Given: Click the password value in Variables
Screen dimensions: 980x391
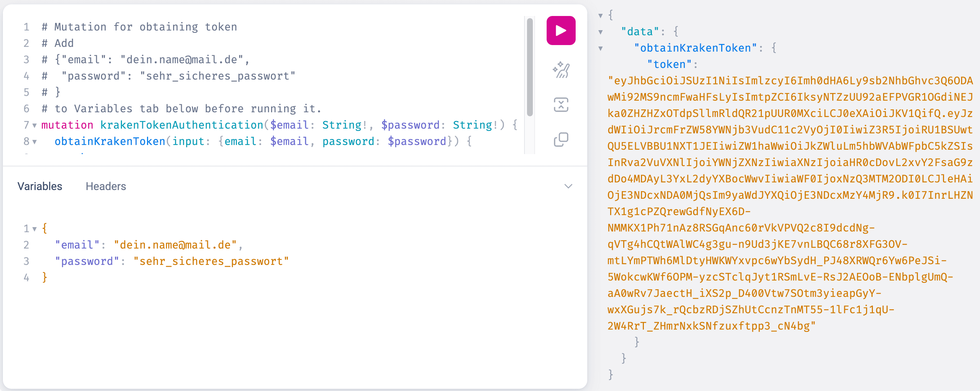Looking at the screenshot, I should pyautogui.click(x=211, y=261).
